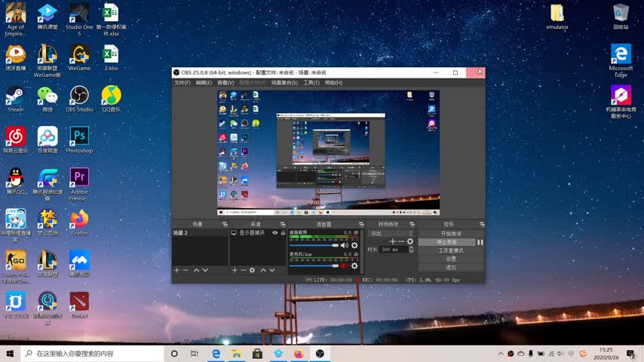The width and height of the screenshot is (644, 362).
Task: Click the plus icon to add a scene
Action: [x=177, y=270]
